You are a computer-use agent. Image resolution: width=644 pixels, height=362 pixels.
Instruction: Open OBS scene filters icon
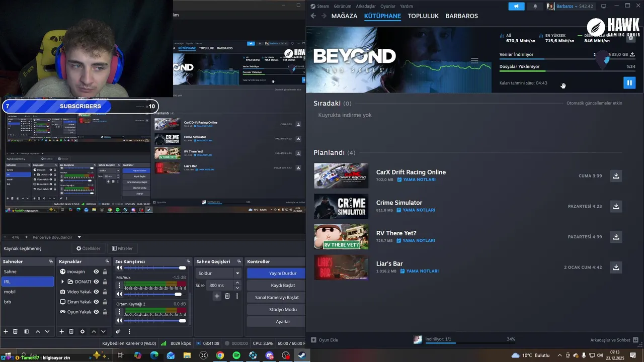tap(26, 331)
